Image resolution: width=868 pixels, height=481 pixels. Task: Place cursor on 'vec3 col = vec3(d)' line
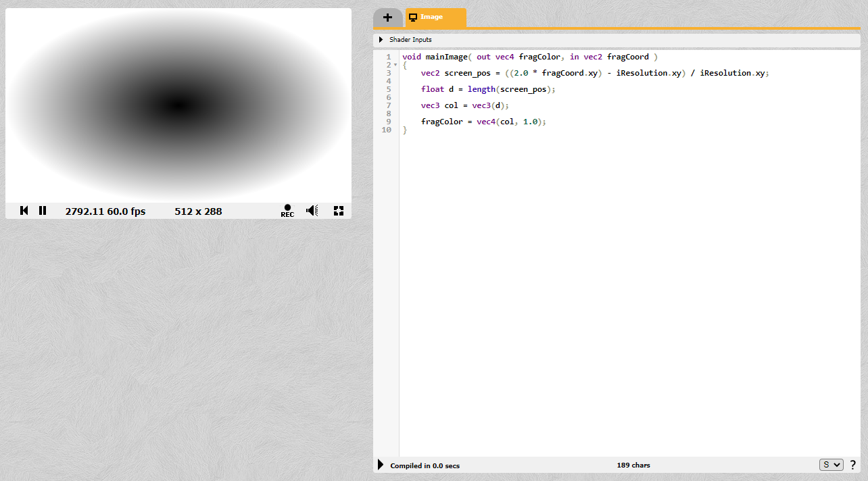click(x=464, y=105)
